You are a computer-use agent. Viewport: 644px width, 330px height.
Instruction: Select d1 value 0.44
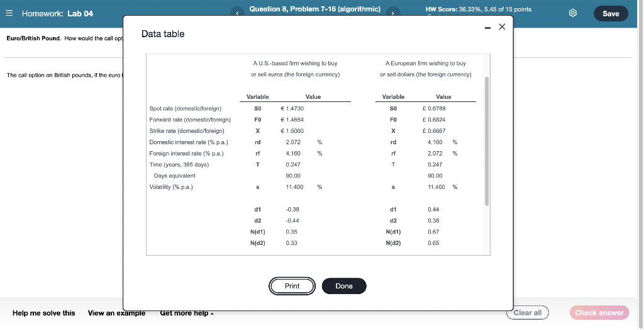(433, 210)
